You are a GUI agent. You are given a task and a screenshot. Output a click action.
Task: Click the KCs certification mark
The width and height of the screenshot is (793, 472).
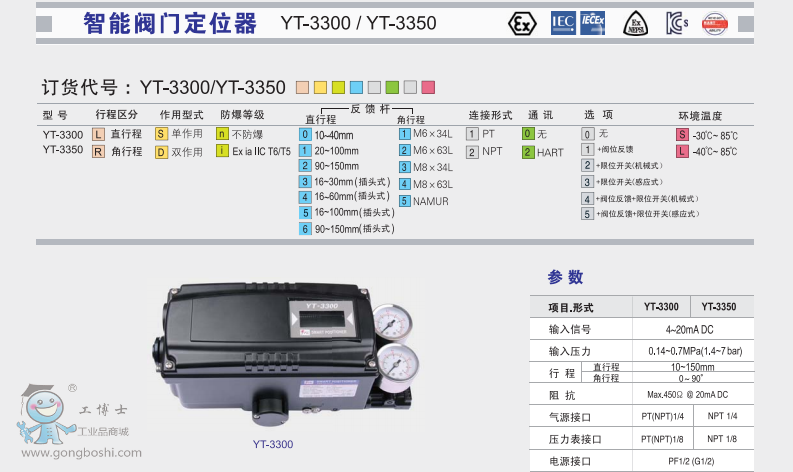click(x=677, y=23)
